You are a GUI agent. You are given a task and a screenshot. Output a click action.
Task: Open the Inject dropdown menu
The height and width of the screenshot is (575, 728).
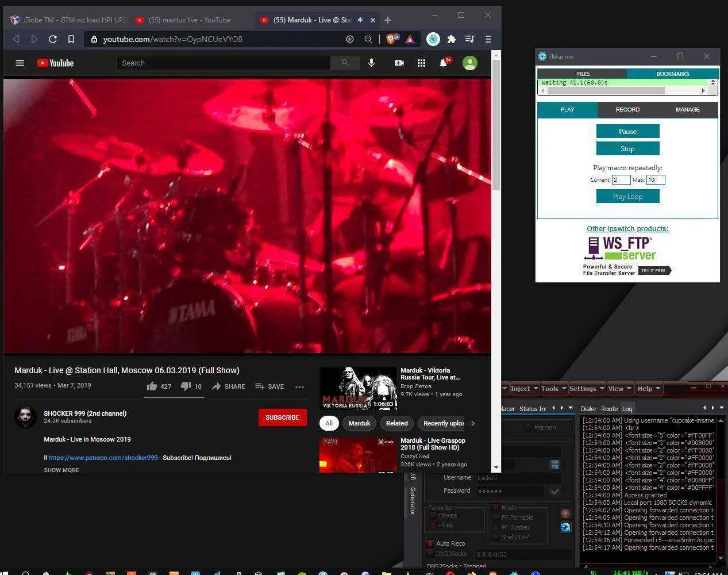523,389
